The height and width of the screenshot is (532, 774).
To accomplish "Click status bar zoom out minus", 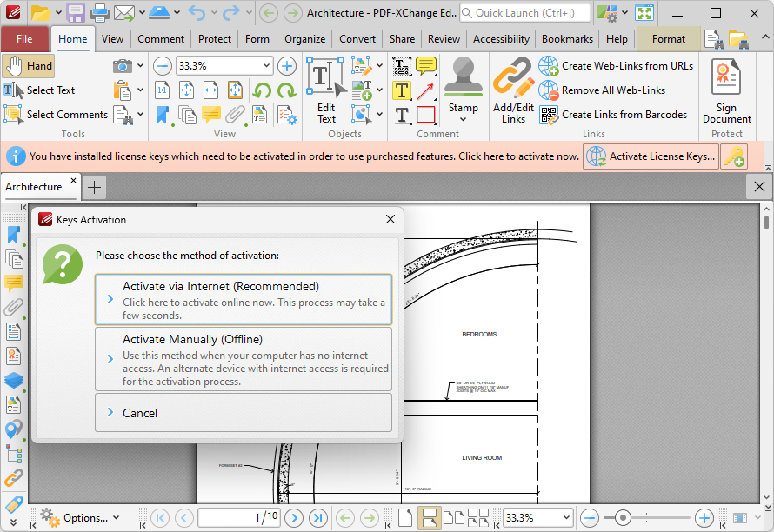I will [590, 518].
